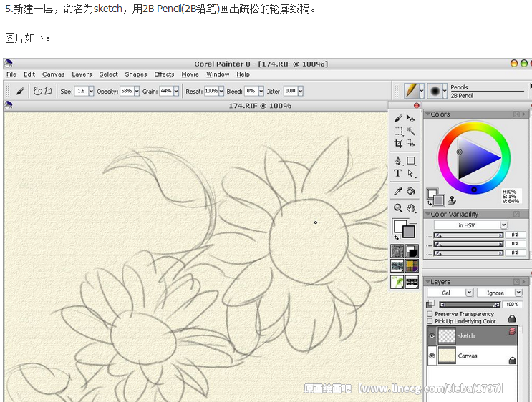Click inside the saturation value triangle

point(474,157)
